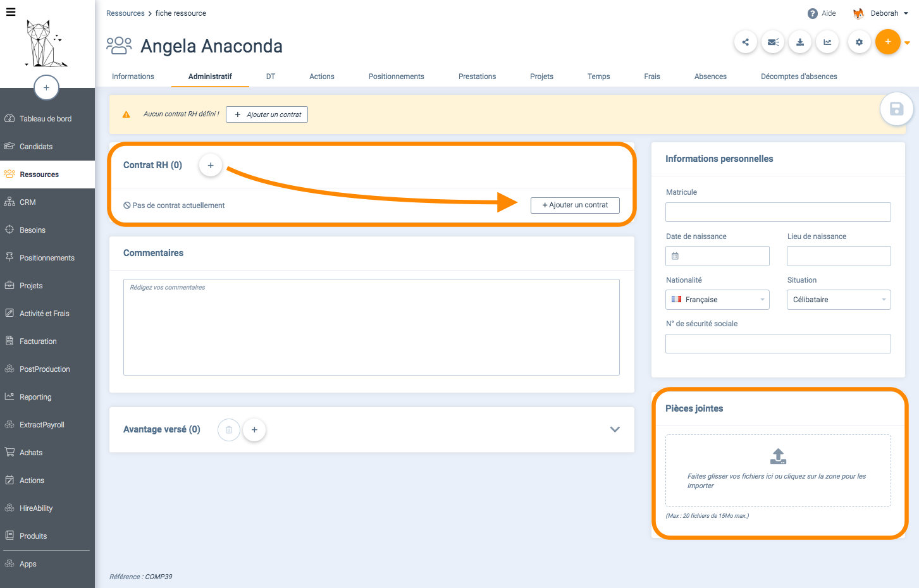Open the Décomptes d'absences tab
919x588 pixels.
pyautogui.click(x=799, y=77)
